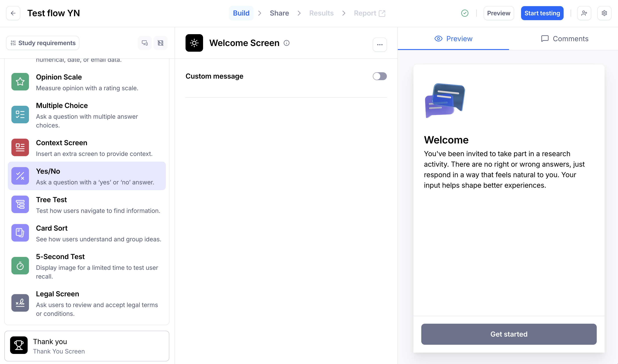
Task: Open the Welcome Screen more options menu
Action: point(380,45)
